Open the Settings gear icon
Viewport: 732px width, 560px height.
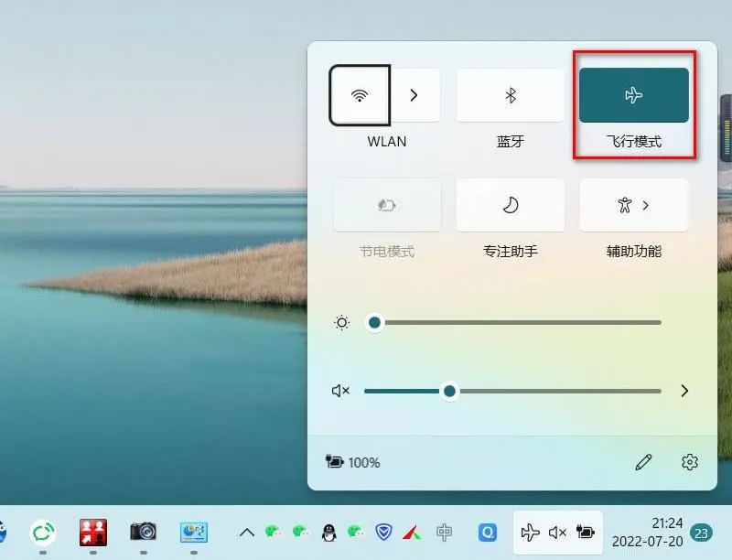pyautogui.click(x=690, y=463)
